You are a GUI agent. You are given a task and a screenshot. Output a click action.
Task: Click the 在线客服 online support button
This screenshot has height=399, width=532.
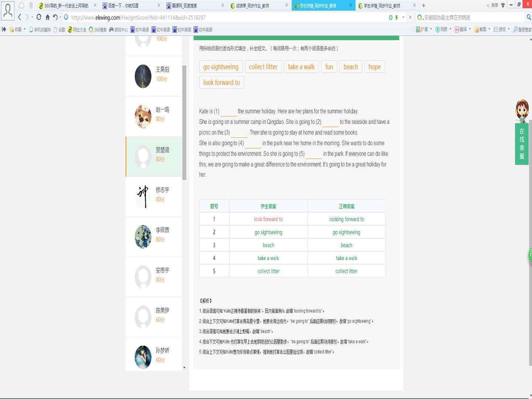coord(522,144)
